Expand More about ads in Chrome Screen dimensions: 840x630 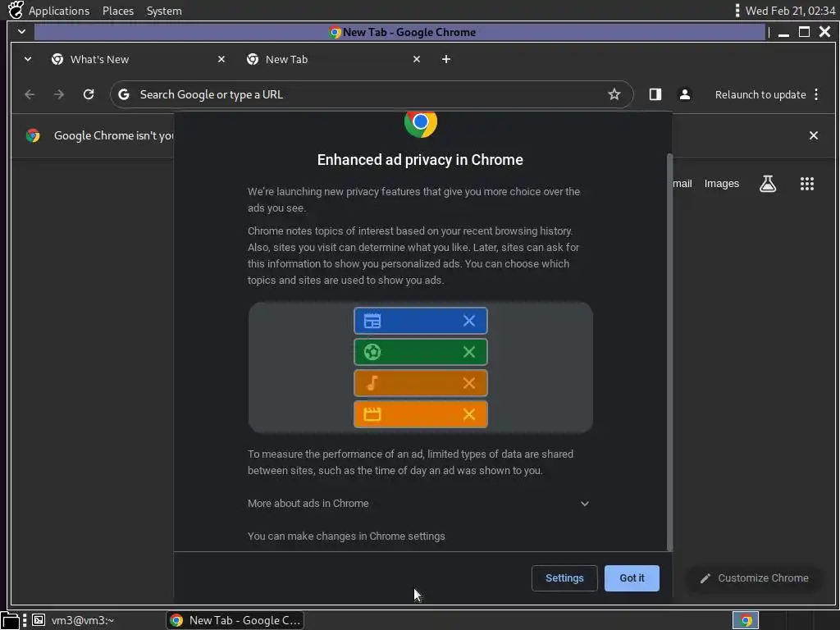pos(418,504)
